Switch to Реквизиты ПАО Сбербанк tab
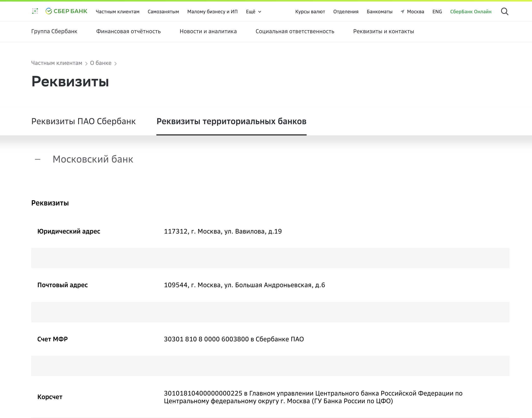Screen dimensions: 532x418 pos(83,121)
